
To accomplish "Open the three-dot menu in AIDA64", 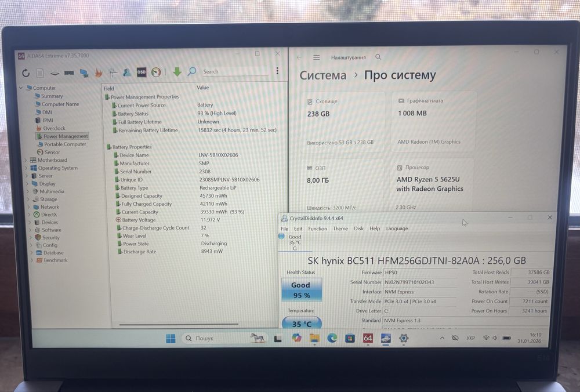I will [277, 71].
